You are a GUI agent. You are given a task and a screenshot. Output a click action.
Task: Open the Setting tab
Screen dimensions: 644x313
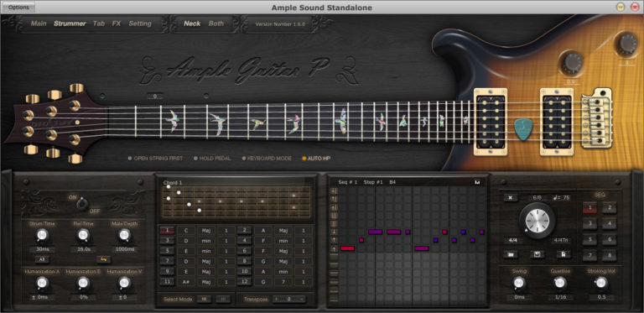[140, 23]
